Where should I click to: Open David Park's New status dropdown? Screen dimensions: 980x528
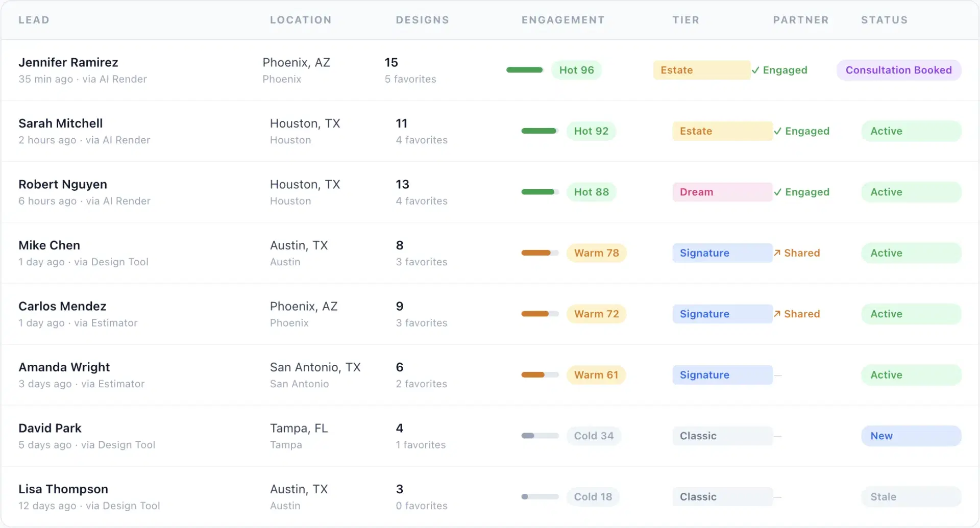click(911, 436)
